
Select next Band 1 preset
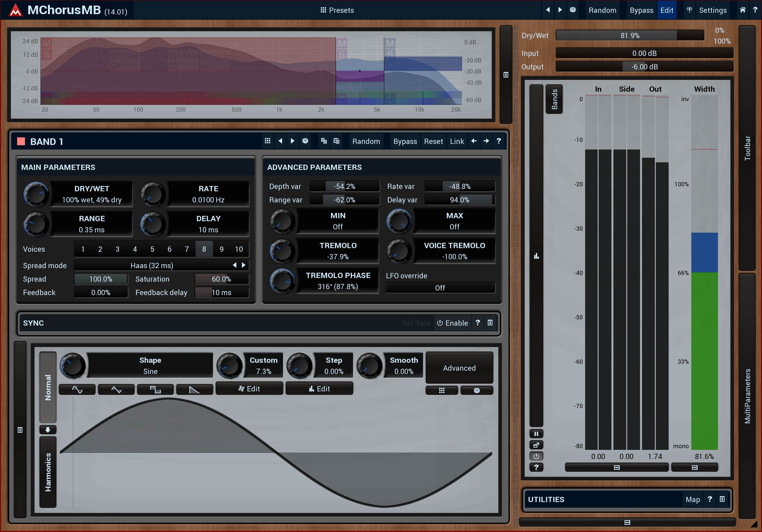click(292, 141)
